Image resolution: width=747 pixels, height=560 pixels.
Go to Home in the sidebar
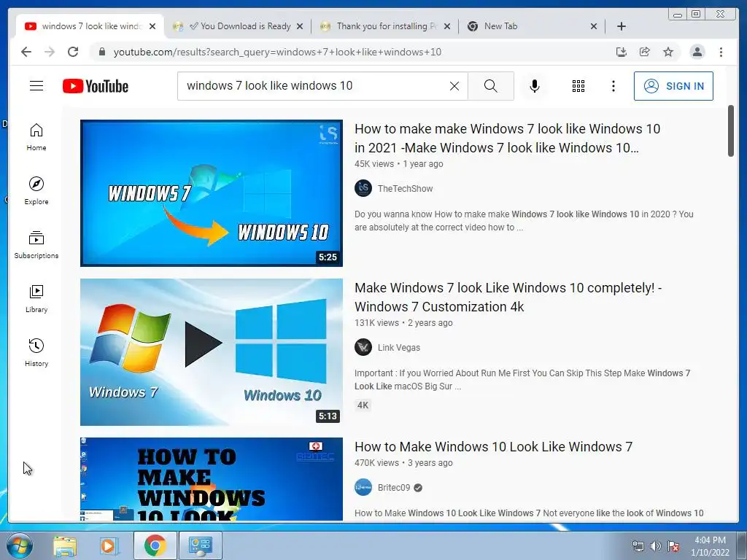(36, 136)
